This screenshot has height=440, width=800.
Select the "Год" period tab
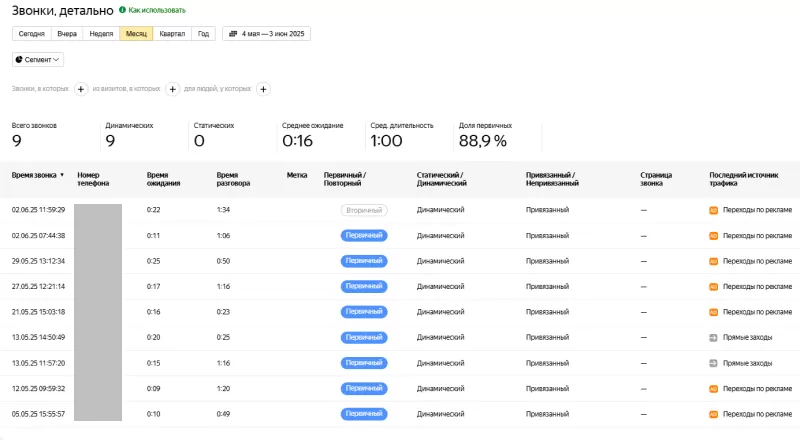pos(203,33)
